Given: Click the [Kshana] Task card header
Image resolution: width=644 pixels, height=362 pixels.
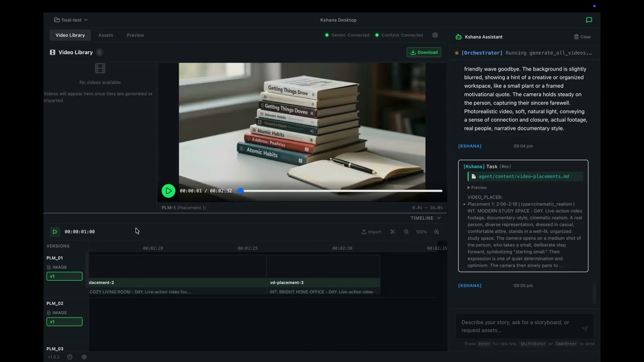Looking at the screenshot, I should (487, 166).
